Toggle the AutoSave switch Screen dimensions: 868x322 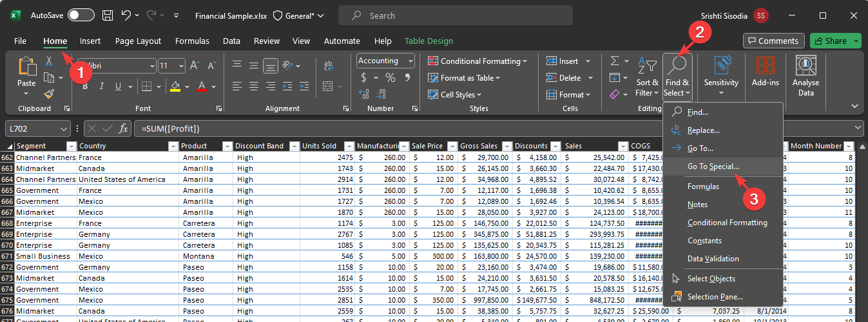[81, 15]
